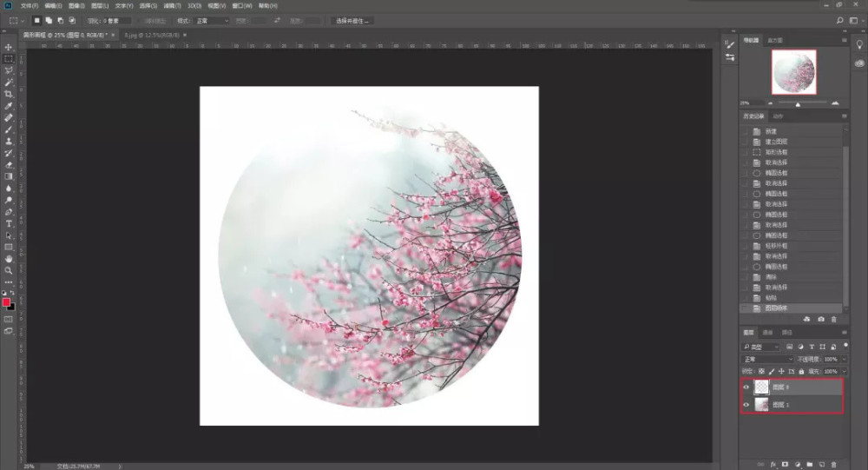Create a new group with folder icon
The image size is (868, 470).
coord(809,464)
